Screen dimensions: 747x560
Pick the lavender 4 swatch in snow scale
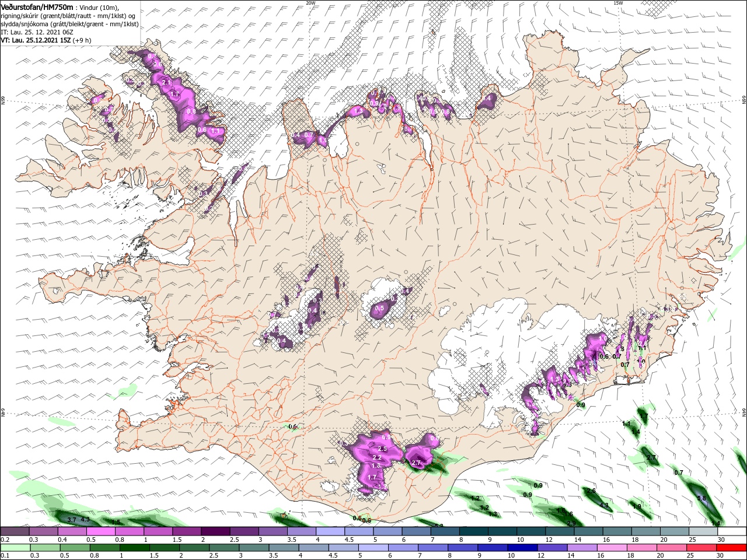click(x=330, y=531)
